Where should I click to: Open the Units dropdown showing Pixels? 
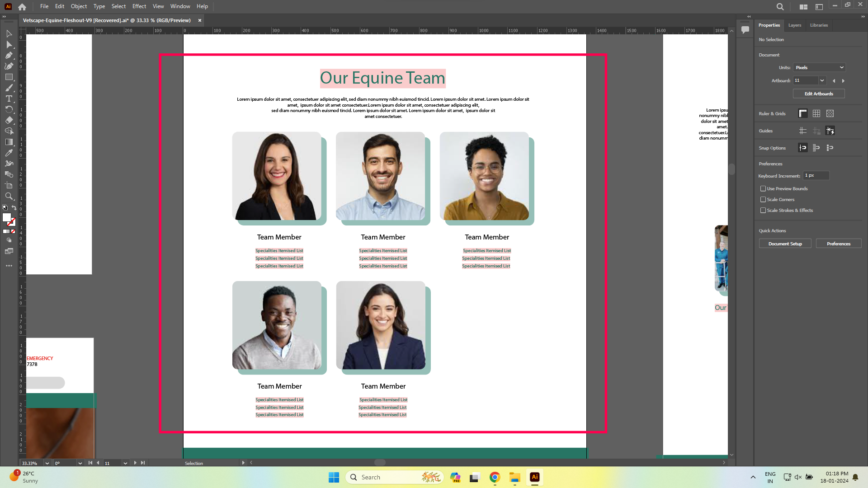coord(819,67)
